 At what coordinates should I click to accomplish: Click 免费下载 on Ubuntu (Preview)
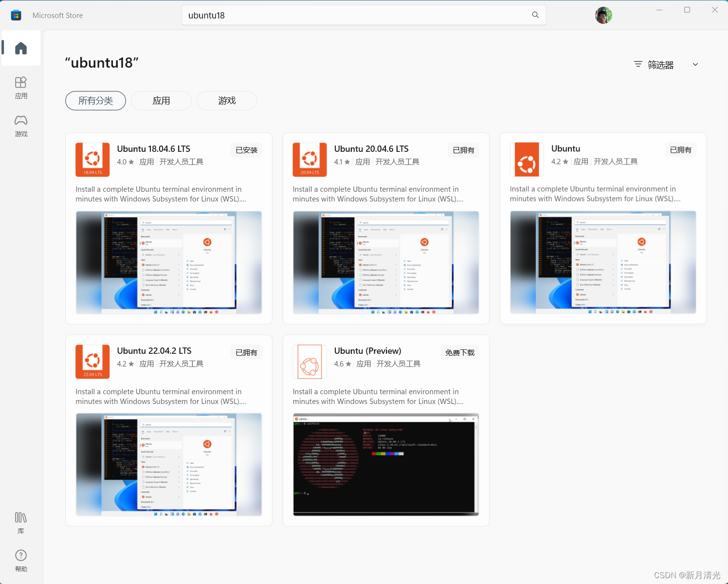point(460,352)
